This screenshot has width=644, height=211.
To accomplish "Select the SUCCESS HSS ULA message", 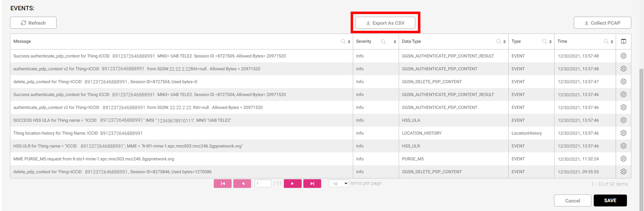I will click(122, 120).
